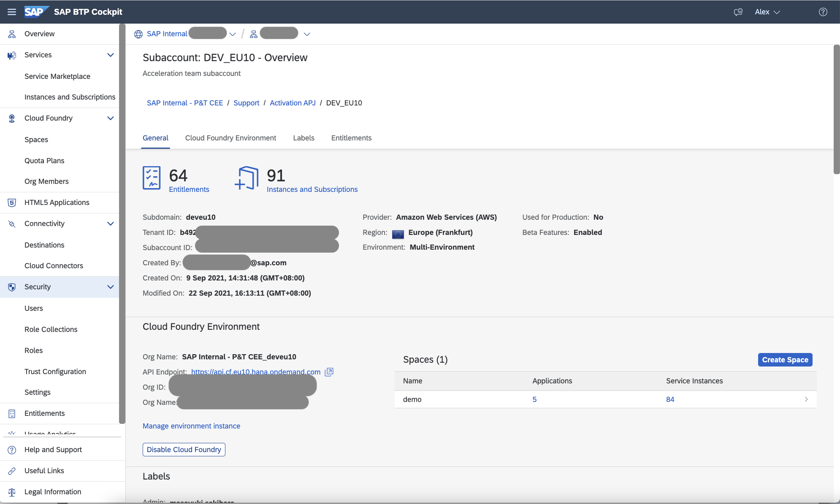Open API endpoint in new window icon

click(329, 372)
